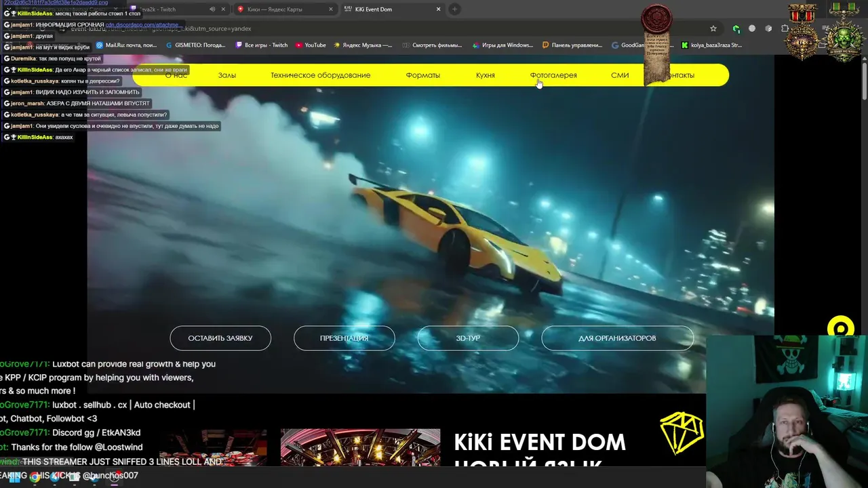Open the Фотогалерея page
This screenshot has width=868, height=488.
click(553, 75)
